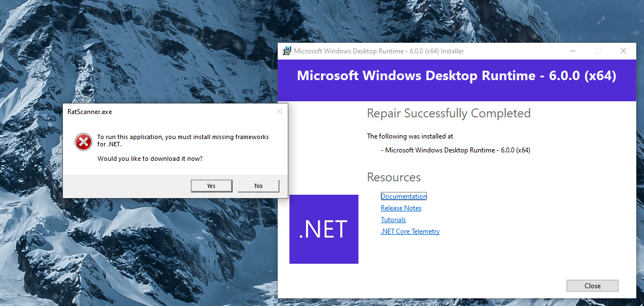Screen dimensions: 644x306
Task: Open the Documentation link
Action: point(404,196)
